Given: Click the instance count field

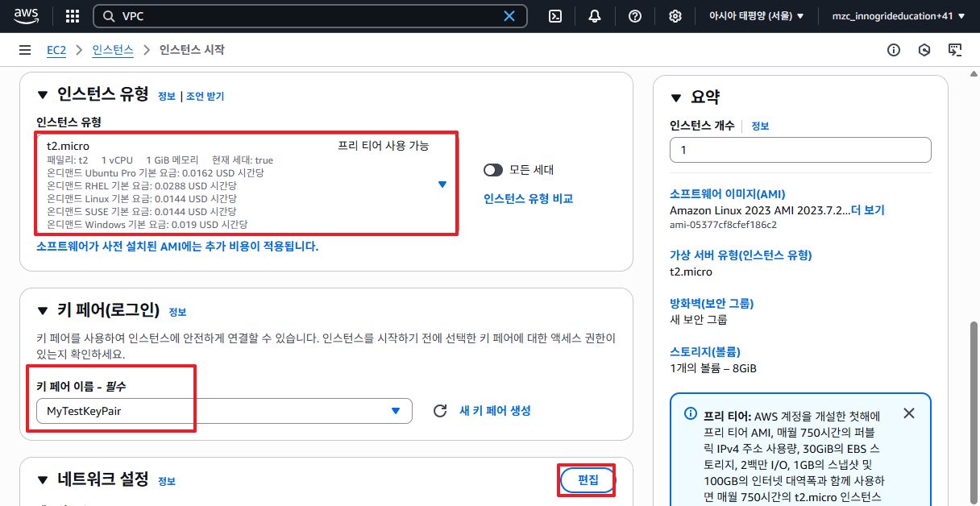Looking at the screenshot, I should coord(800,150).
